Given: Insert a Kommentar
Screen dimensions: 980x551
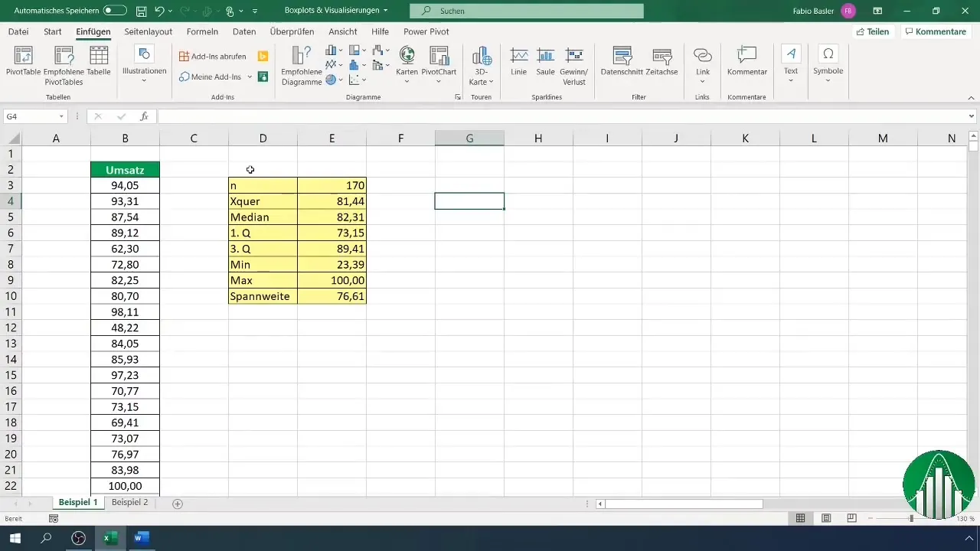Looking at the screenshot, I should tap(747, 61).
